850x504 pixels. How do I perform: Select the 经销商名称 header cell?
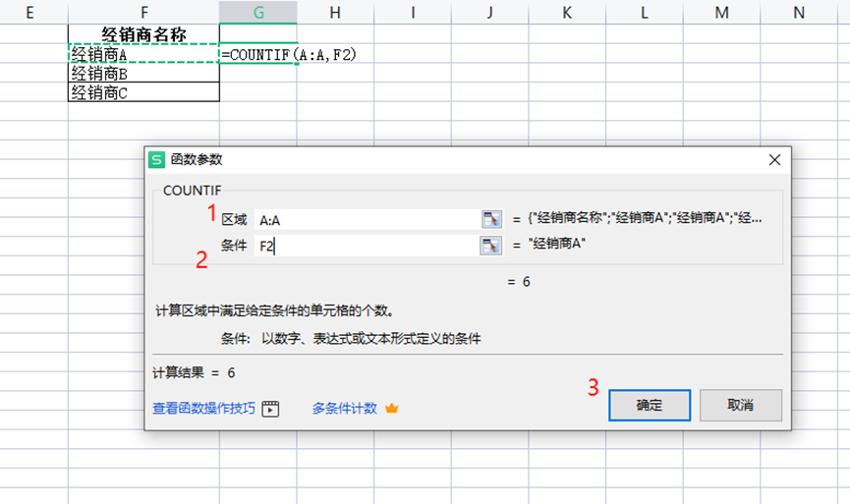click(143, 34)
